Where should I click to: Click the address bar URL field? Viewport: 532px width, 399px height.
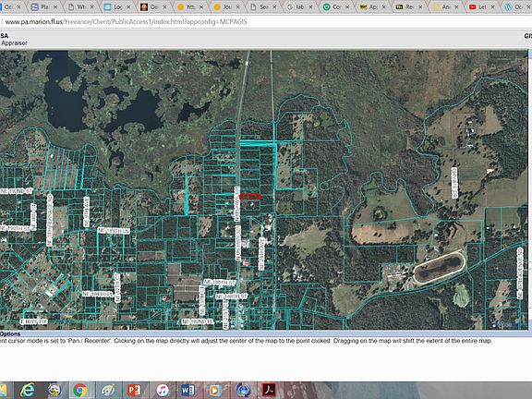(x=265, y=22)
